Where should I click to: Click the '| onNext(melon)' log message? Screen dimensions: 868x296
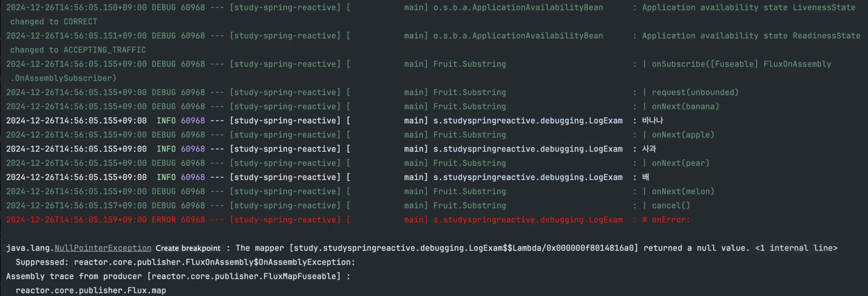click(678, 191)
